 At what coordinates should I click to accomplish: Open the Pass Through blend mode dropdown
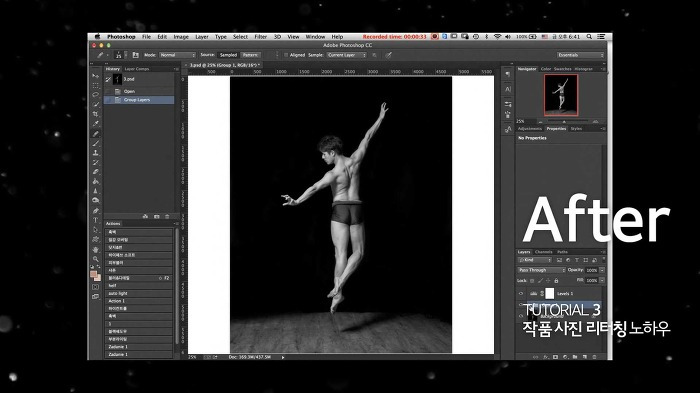[542, 270]
